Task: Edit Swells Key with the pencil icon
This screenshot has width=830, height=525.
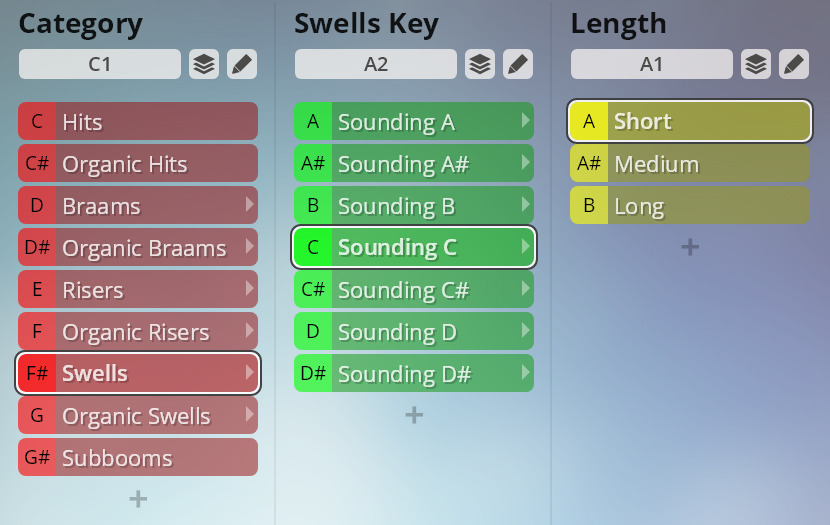Action: (x=518, y=64)
